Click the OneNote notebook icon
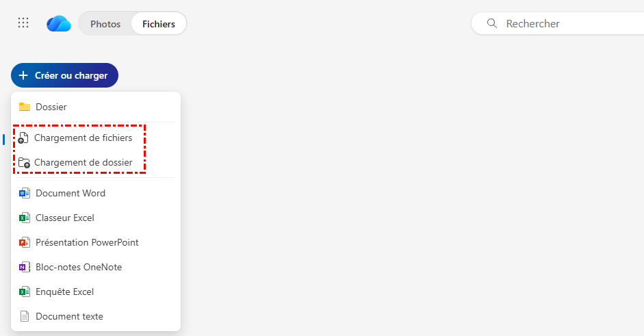644x336 pixels. pos(25,267)
